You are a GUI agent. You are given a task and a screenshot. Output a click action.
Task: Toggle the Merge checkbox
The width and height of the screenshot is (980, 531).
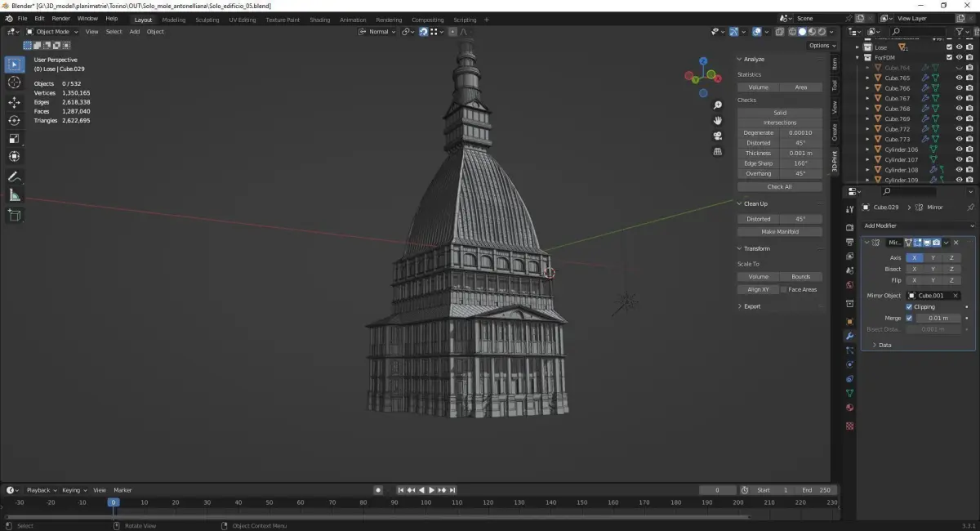pos(910,318)
